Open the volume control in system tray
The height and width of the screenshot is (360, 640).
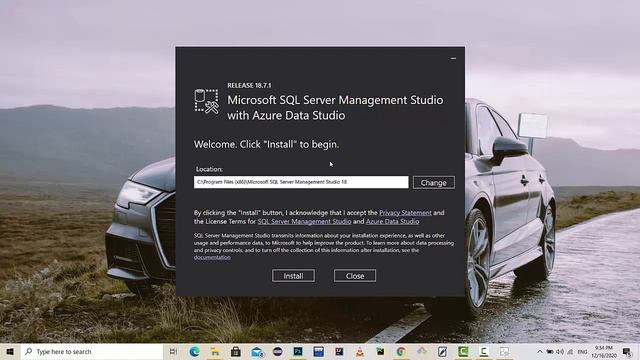560,351
